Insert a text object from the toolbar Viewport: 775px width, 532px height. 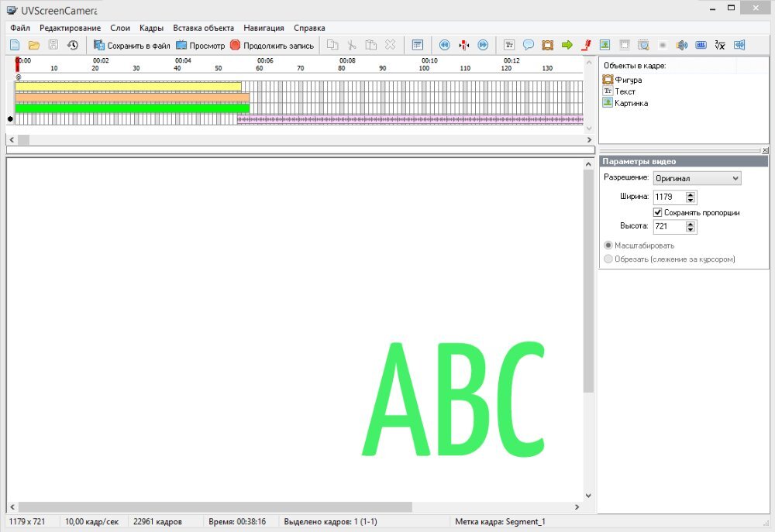(509, 45)
